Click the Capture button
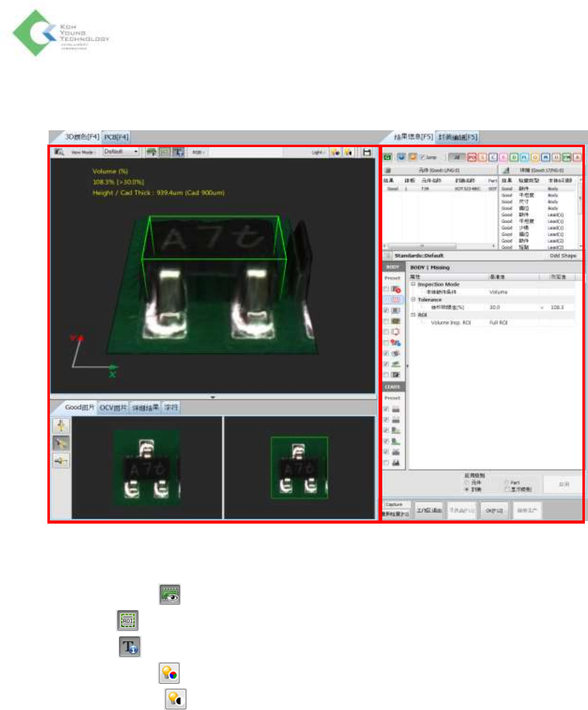The image size is (588, 710). [x=394, y=504]
